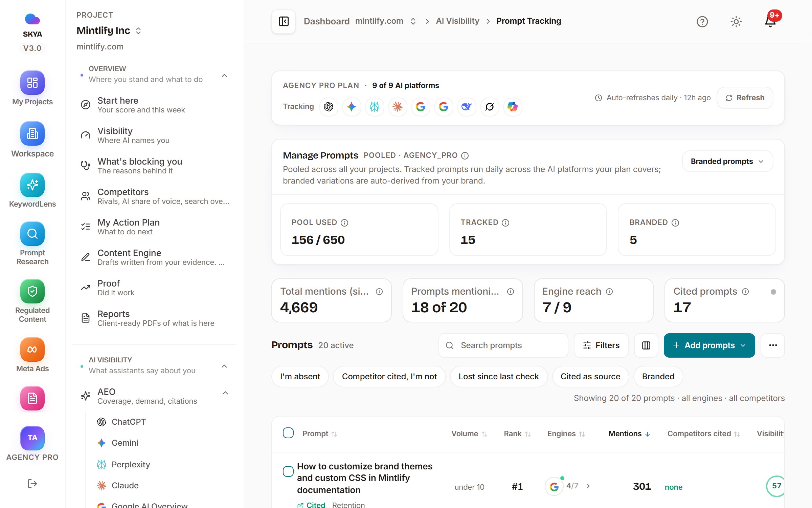This screenshot has width=812, height=508.
Task: Click the Refresh button
Action: [x=745, y=98]
